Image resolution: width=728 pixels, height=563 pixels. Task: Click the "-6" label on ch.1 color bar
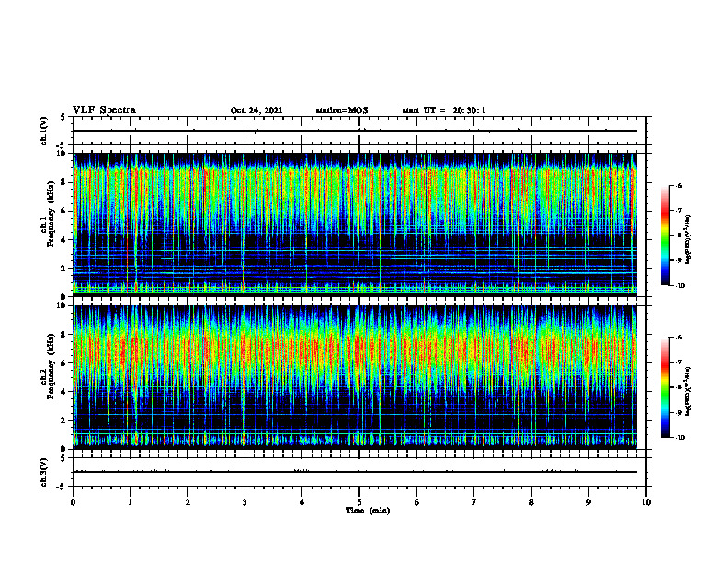click(678, 186)
